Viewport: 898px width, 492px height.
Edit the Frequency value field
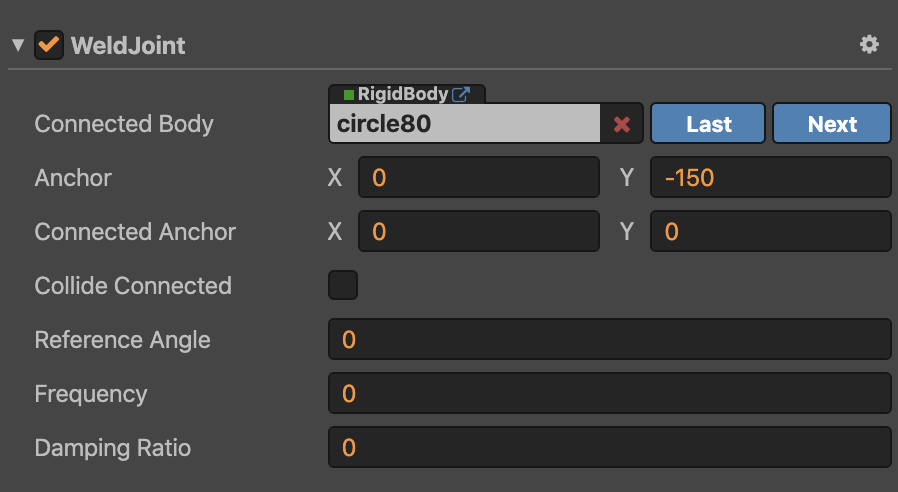pos(609,394)
